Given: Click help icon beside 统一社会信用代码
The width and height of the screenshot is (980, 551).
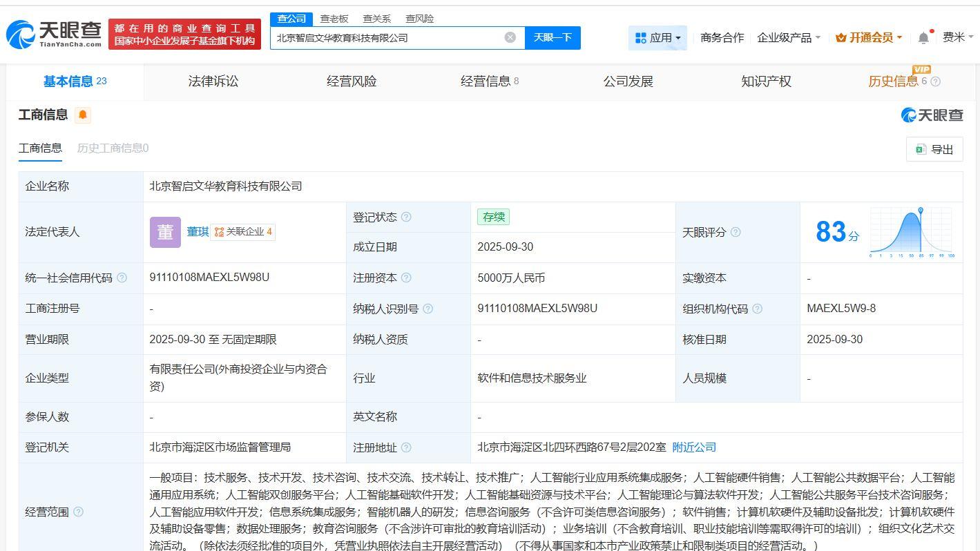Looking at the screenshot, I should [x=122, y=278].
